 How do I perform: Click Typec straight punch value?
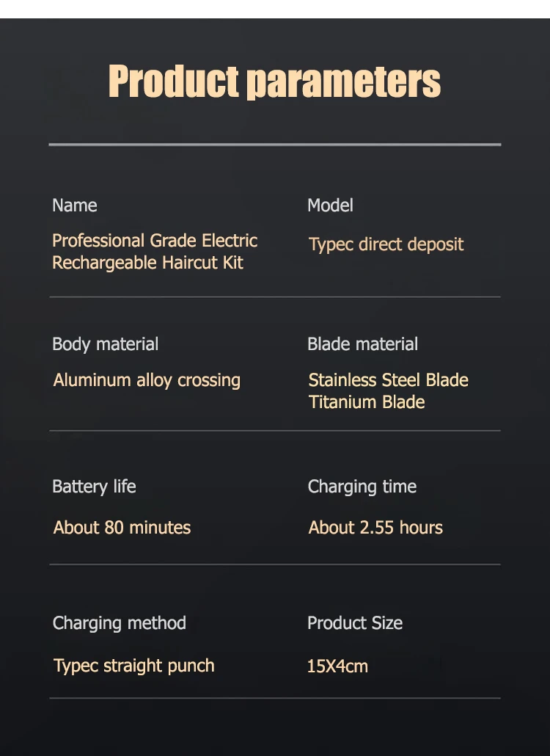pyautogui.click(x=134, y=666)
